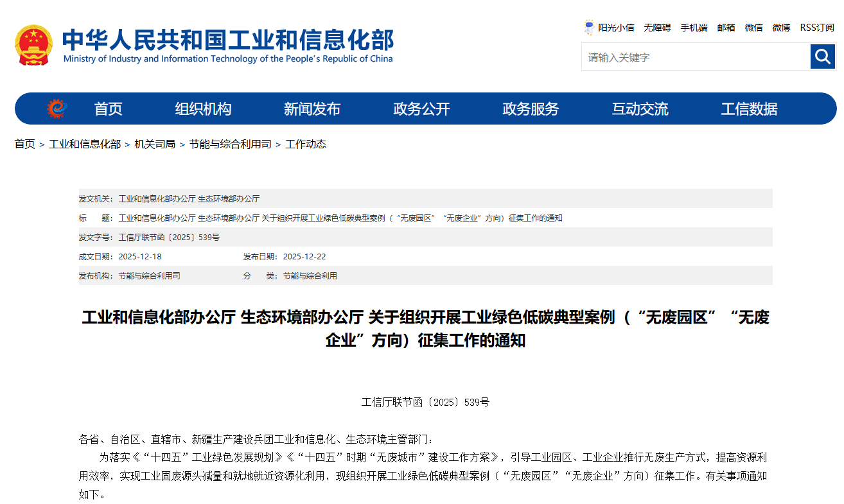The width and height of the screenshot is (844, 504).
Task: Open the RSS订阅 link
Action: click(817, 28)
